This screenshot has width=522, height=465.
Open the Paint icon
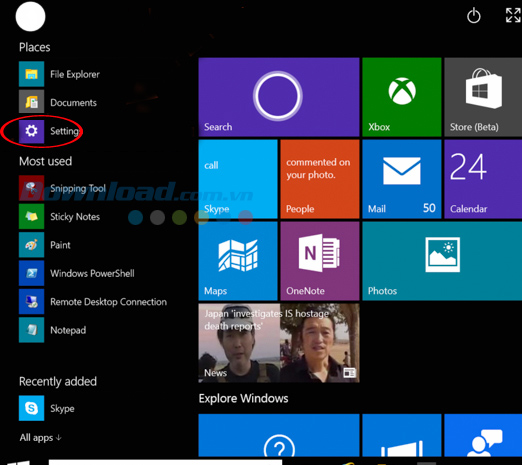pos(31,245)
